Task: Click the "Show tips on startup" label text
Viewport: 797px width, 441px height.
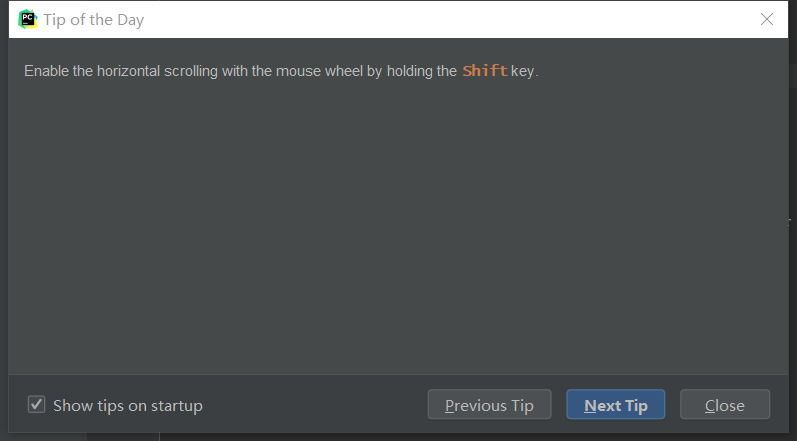Action: pos(128,406)
